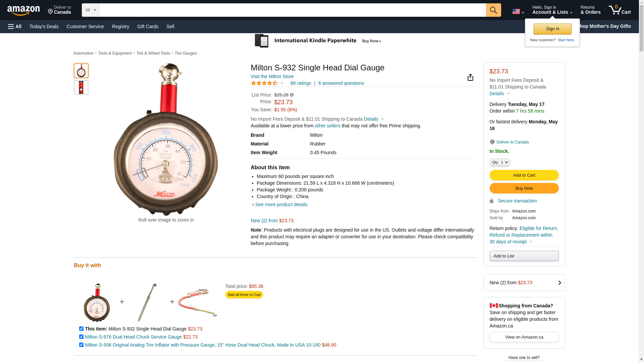Click the search magnifier button
Image resolution: width=644 pixels, height=362 pixels.
493,10
